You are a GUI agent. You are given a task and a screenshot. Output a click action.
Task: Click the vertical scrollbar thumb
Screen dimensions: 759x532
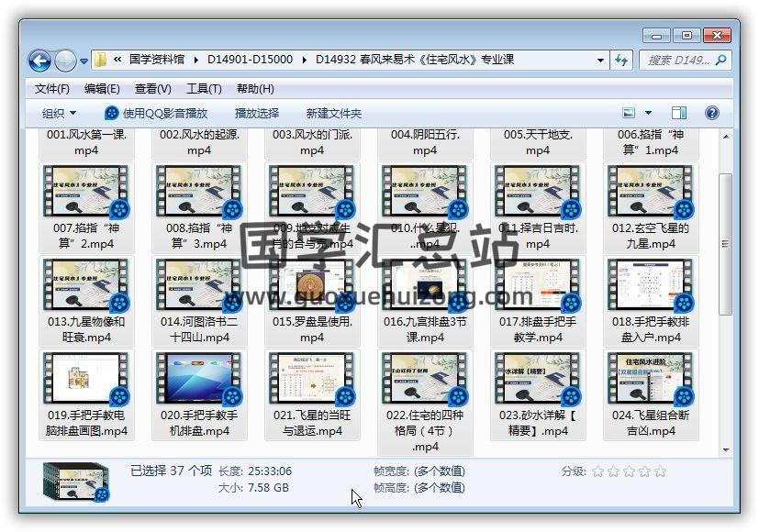pos(725,244)
